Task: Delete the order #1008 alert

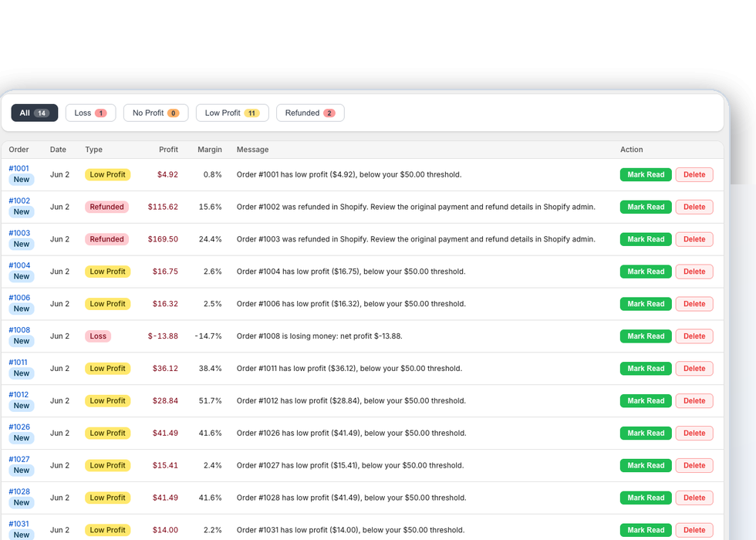Action: (x=694, y=336)
